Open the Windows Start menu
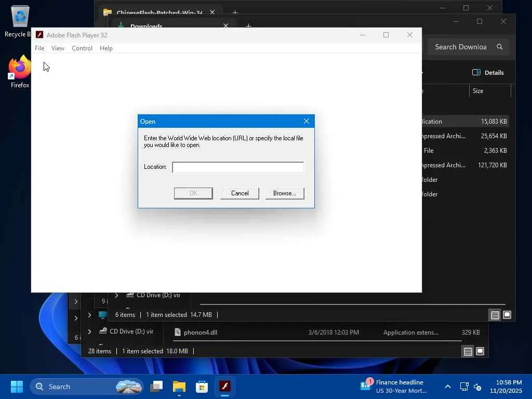 pyautogui.click(x=17, y=387)
